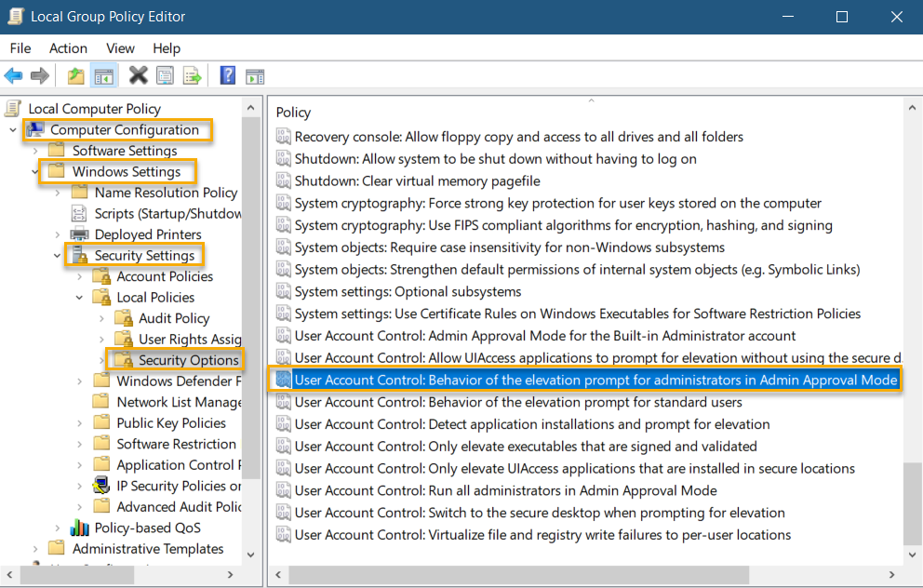Click the Back navigation arrow on the toolbar
The height and width of the screenshot is (588, 923).
pyautogui.click(x=13, y=75)
